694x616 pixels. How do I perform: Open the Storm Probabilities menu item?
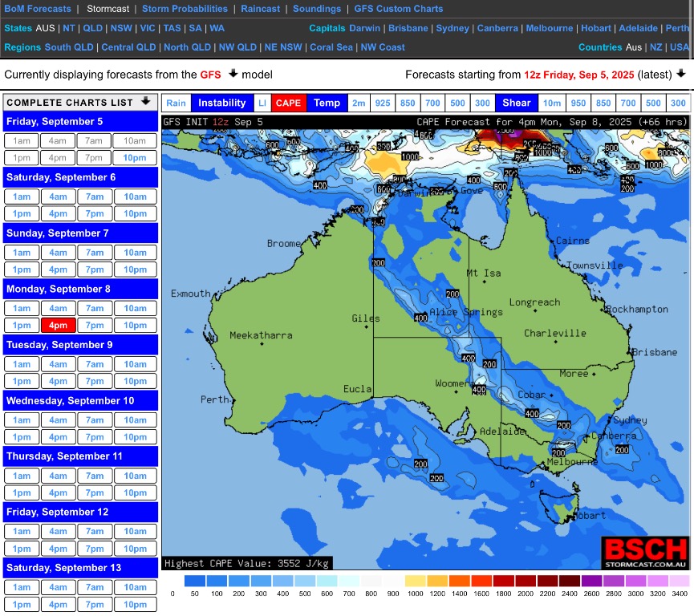tap(185, 9)
